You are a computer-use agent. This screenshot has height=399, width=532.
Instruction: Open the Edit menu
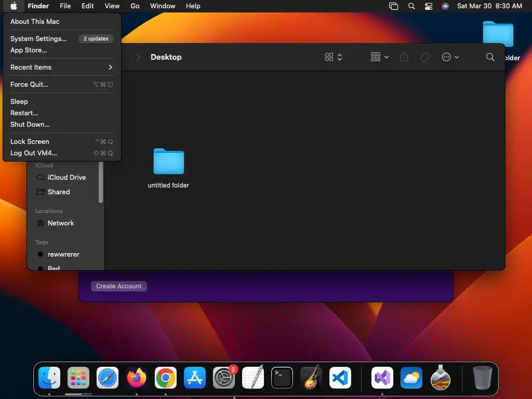click(x=87, y=6)
